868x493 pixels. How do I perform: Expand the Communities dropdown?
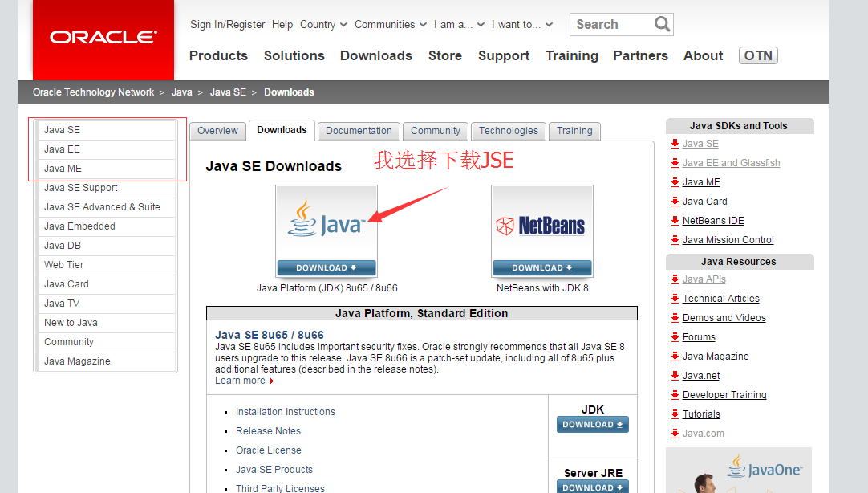390,24
